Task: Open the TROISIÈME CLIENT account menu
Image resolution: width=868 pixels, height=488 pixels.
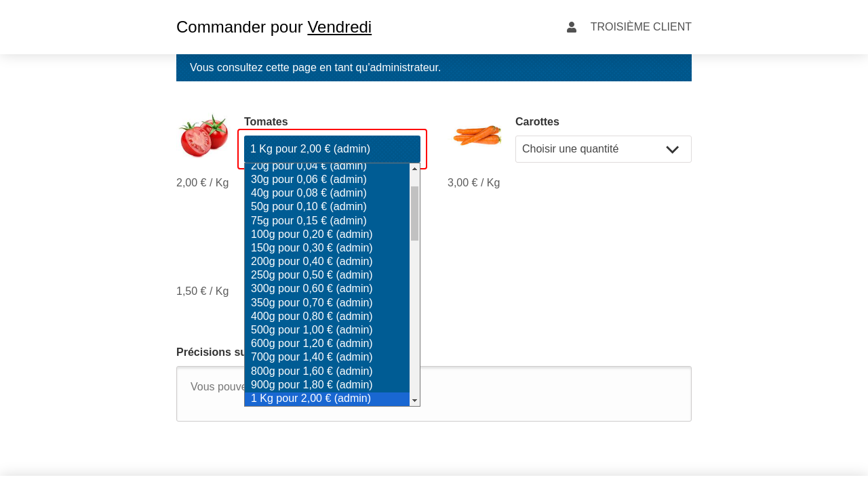Action: click(640, 27)
